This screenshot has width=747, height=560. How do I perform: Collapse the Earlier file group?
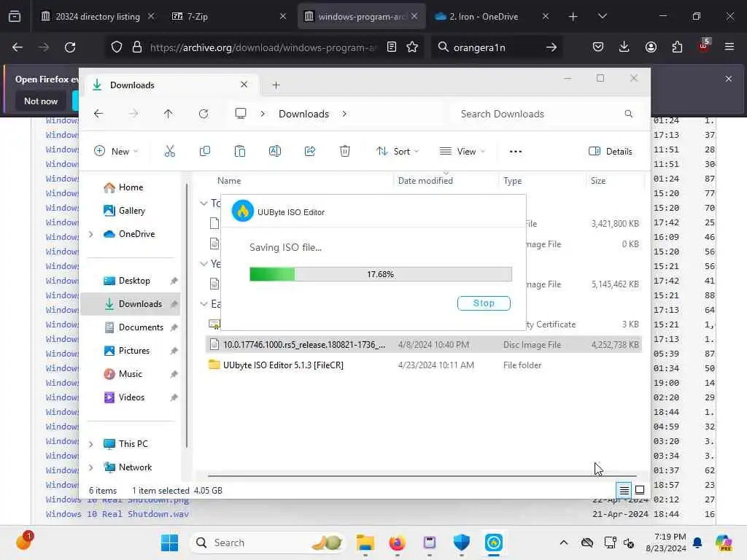click(x=204, y=304)
